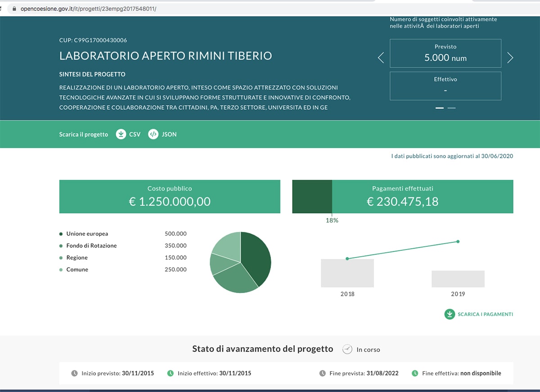Screen dimensions: 540x392
Task: Click Unione europea legend entry
Action: [84, 234]
